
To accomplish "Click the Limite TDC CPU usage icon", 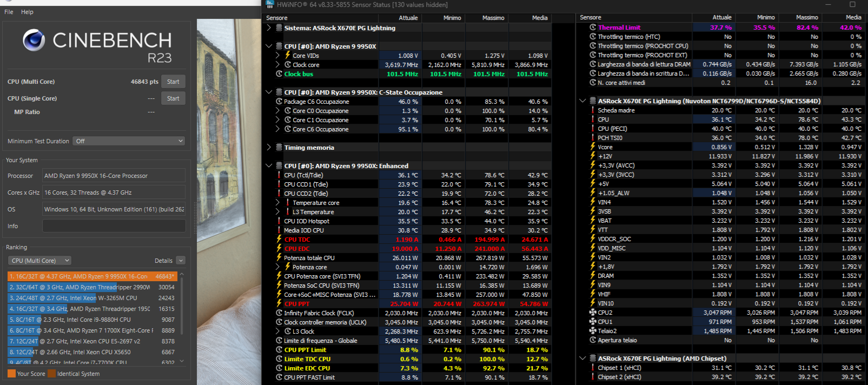I will click(x=279, y=359).
